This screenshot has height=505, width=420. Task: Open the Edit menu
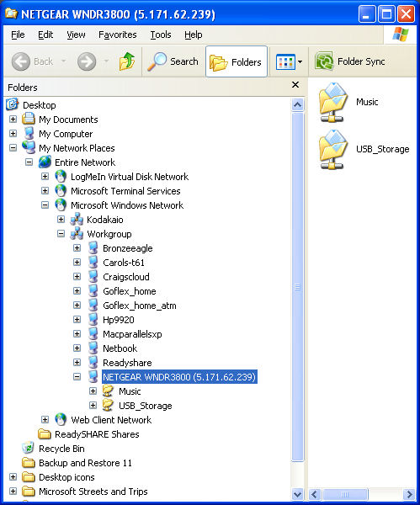coord(45,35)
